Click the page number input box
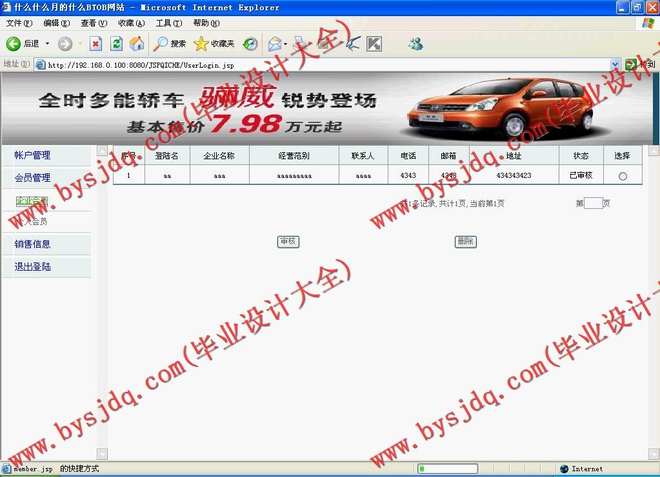Viewport: 660px width, 477px height. coord(593,203)
